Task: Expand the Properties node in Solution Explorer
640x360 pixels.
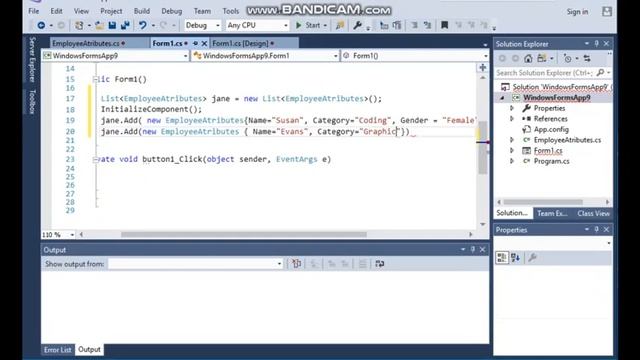Action: click(512, 108)
